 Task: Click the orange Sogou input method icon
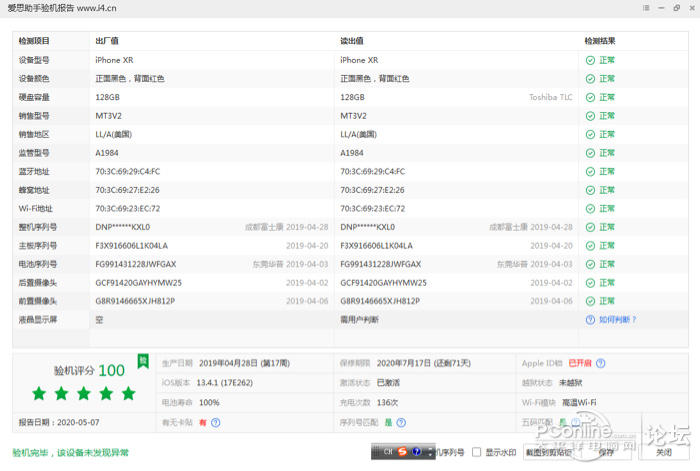click(x=402, y=452)
